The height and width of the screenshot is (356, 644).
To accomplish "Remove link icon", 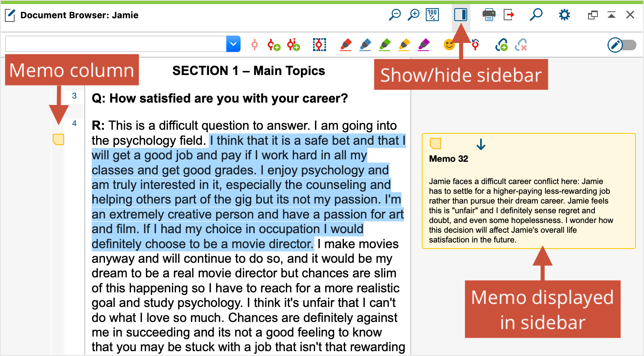I will coord(521,45).
